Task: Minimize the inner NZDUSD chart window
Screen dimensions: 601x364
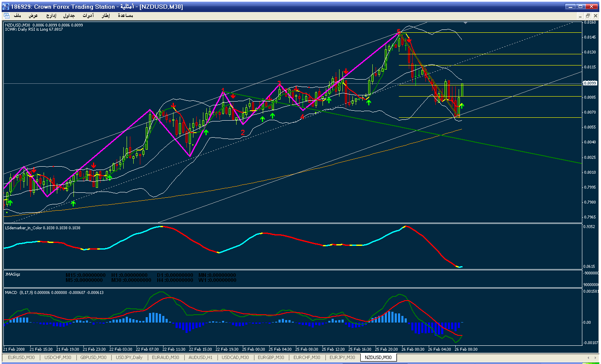Action: (x=580, y=16)
